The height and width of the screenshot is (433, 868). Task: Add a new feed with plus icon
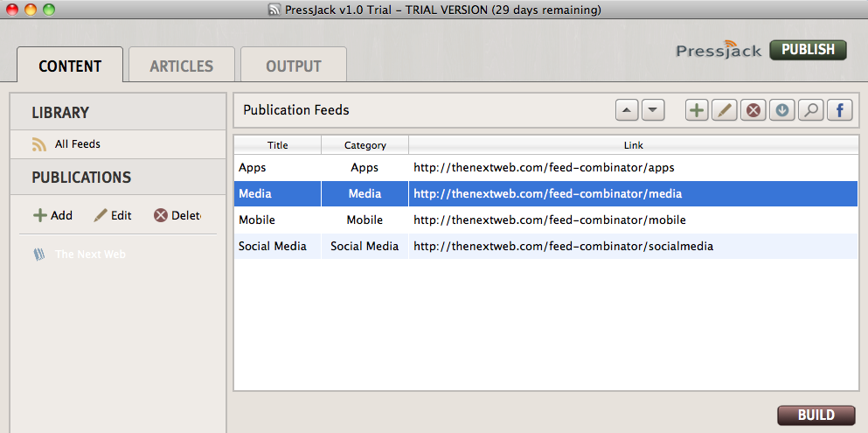697,110
